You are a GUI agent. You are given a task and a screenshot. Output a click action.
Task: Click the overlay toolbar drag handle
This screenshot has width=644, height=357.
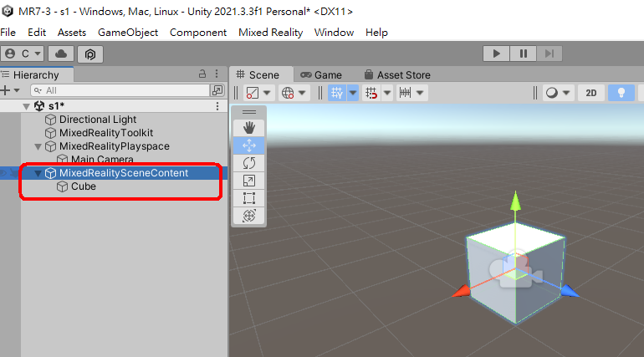click(249, 112)
